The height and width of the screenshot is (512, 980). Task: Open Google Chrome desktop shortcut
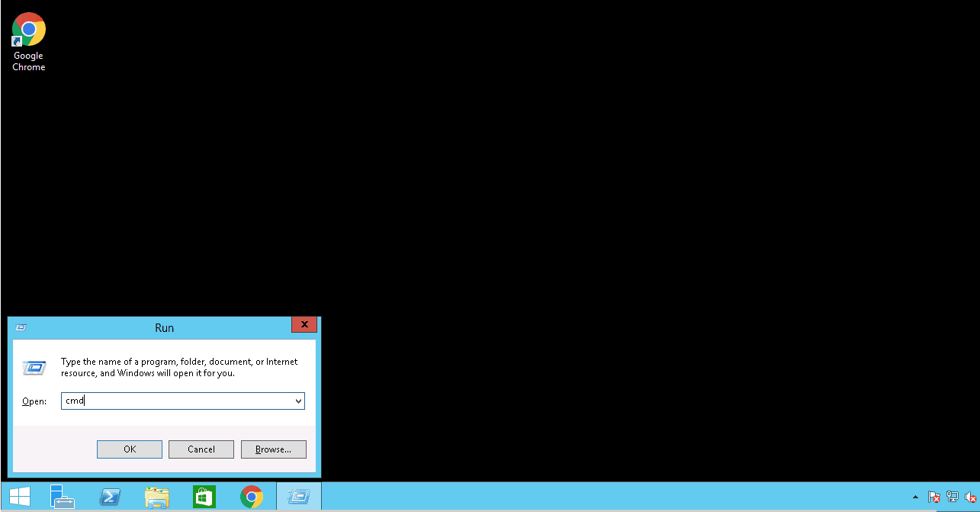(x=28, y=42)
